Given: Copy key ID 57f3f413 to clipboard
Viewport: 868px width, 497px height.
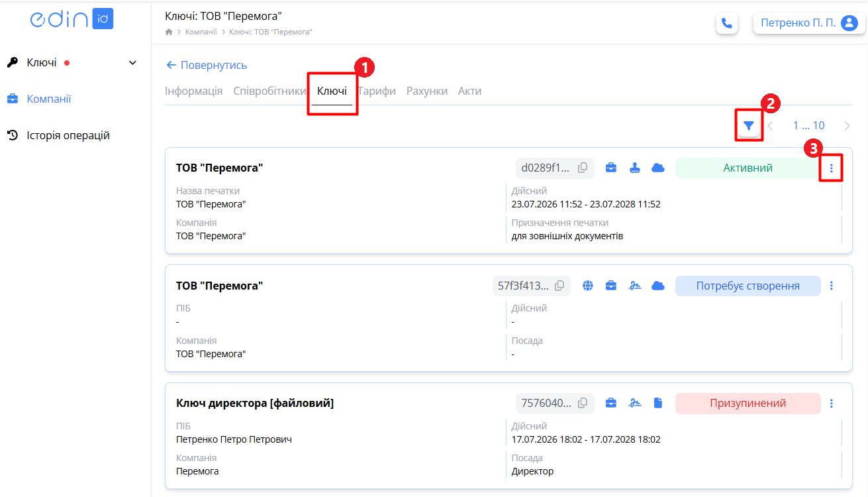Looking at the screenshot, I should point(559,286).
